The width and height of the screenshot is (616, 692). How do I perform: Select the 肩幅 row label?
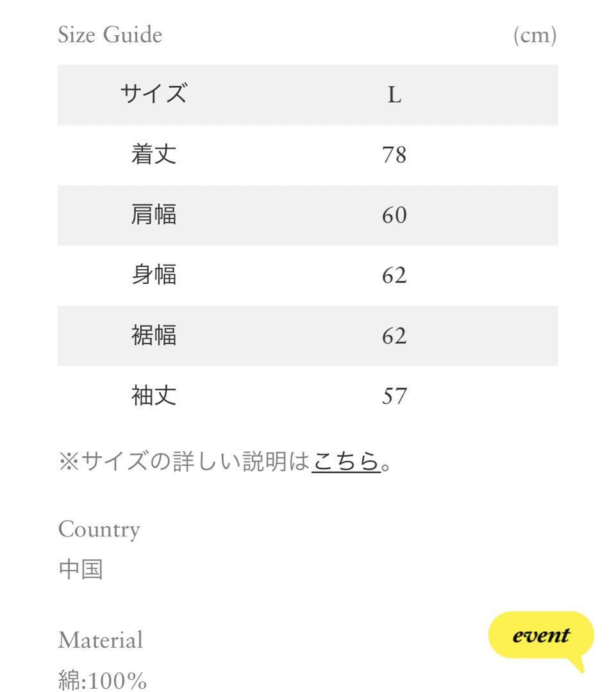click(154, 215)
